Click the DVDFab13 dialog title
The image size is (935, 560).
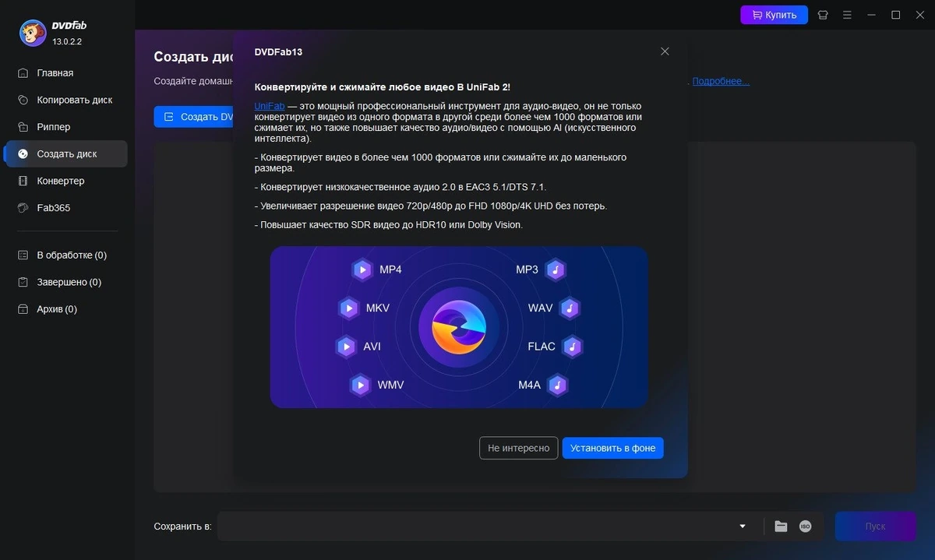pyautogui.click(x=278, y=52)
